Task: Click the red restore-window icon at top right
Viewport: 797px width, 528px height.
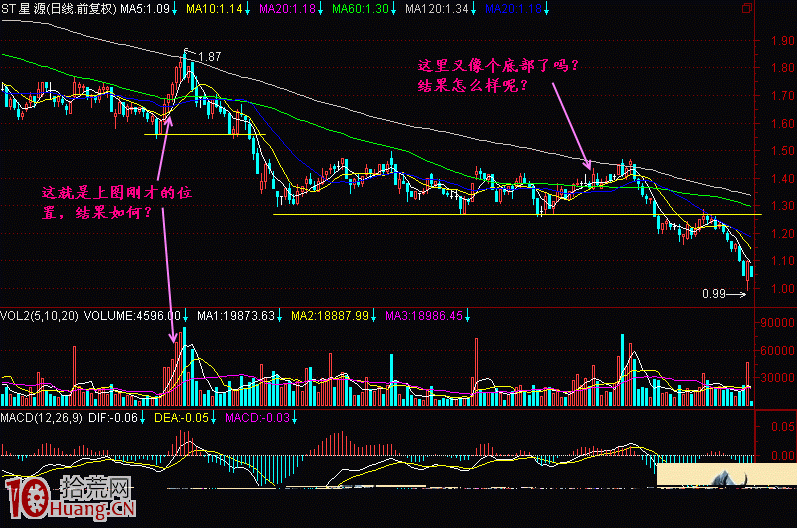Action: click(x=747, y=8)
